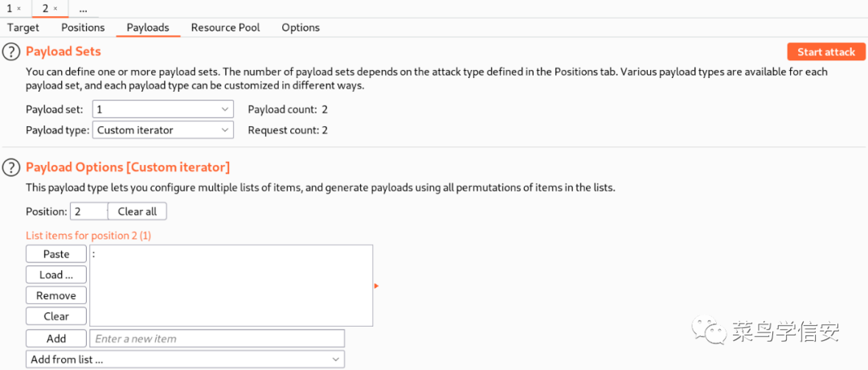Open the Options tab
The image size is (868, 370).
point(301,27)
